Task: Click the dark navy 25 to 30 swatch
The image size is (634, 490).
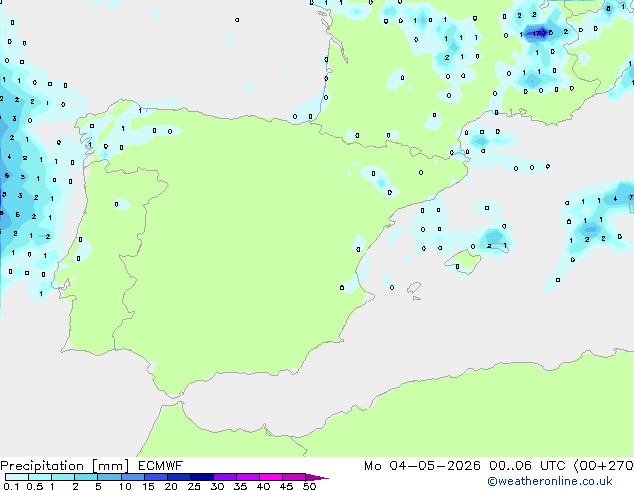Action: point(201,477)
